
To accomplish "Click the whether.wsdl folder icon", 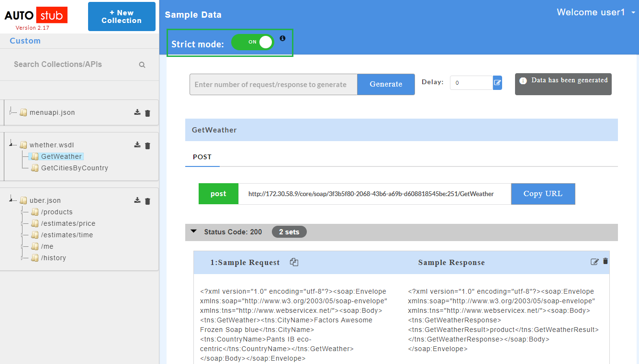I will (23, 145).
